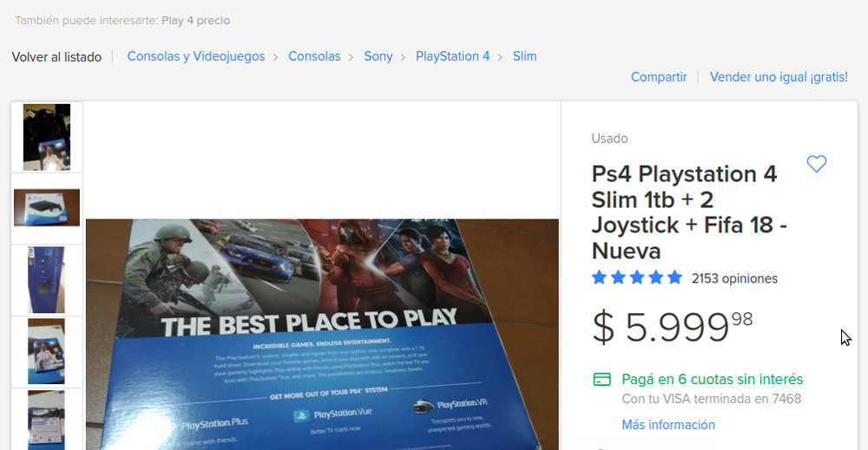Select thumbnail showing controllers and FIFA game
868x450 pixels.
point(47,137)
